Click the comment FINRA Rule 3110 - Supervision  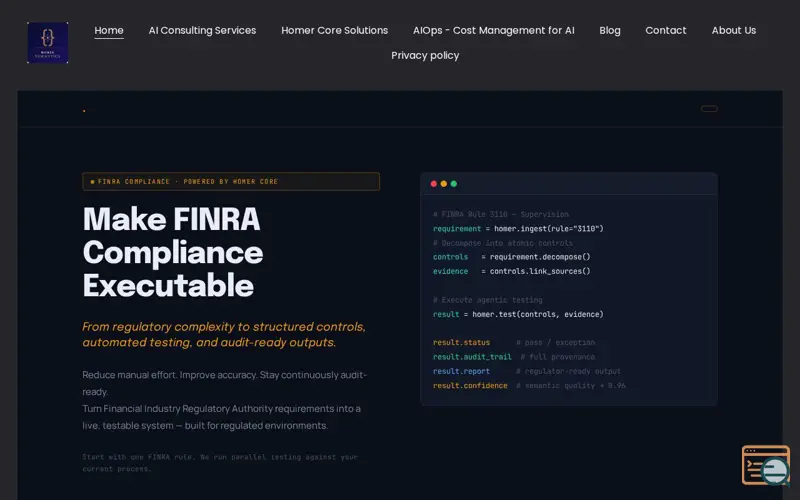501,214
